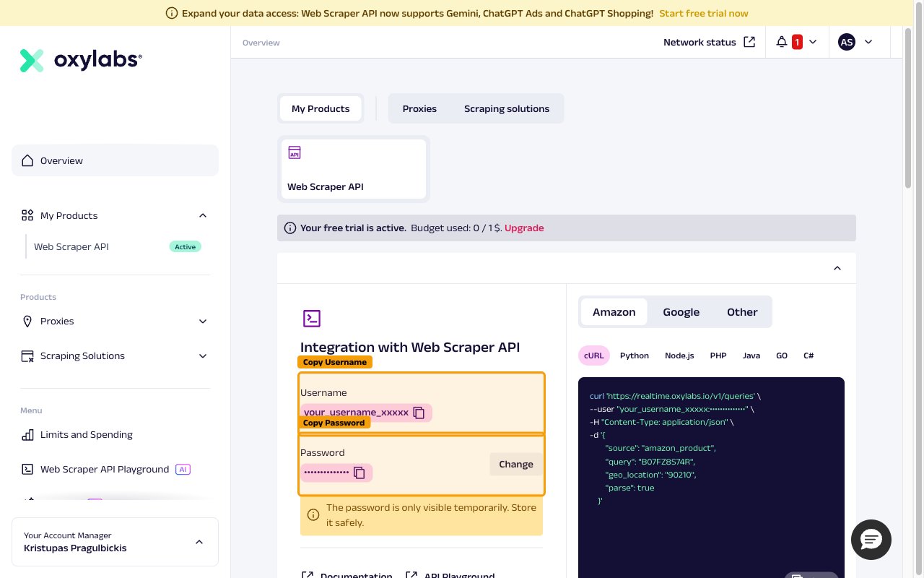The image size is (924, 578).
Task: Click the Limits and Spending chart icon
Action: point(27,434)
